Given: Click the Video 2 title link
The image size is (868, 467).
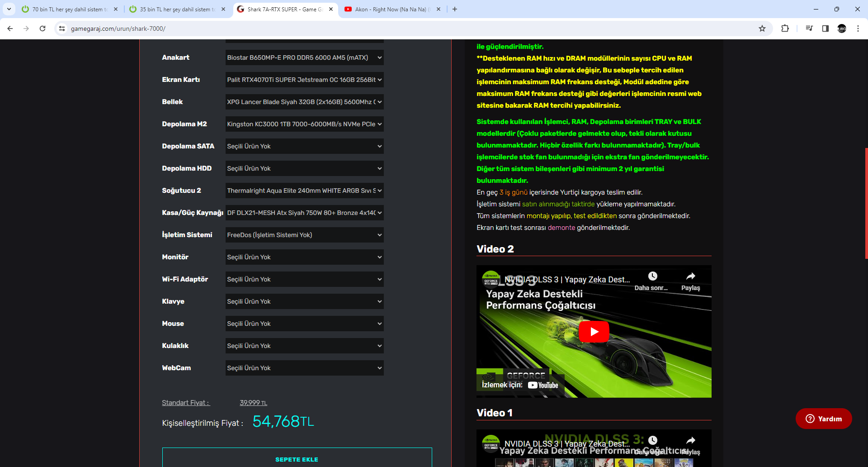Looking at the screenshot, I should tap(567, 280).
